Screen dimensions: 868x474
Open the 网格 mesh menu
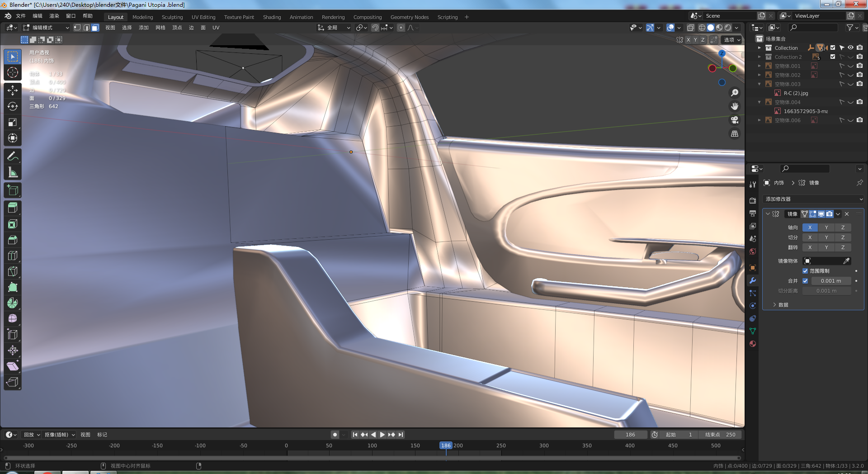pyautogui.click(x=160, y=28)
